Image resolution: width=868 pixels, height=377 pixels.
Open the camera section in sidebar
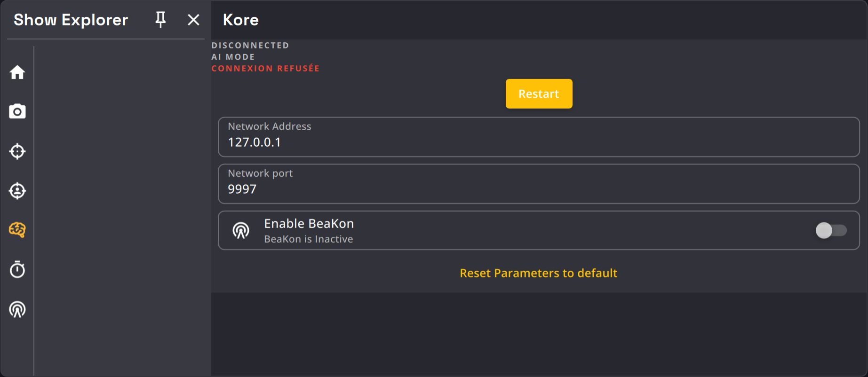point(17,111)
